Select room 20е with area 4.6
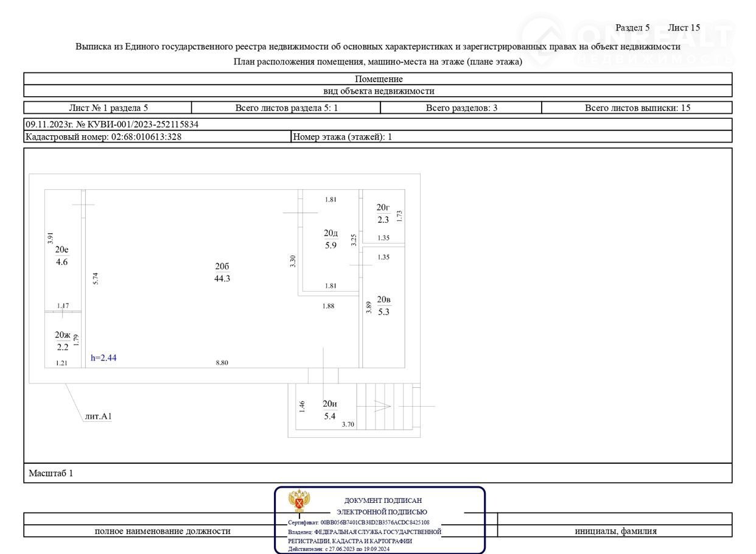The width and height of the screenshot is (756, 554). (x=61, y=256)
